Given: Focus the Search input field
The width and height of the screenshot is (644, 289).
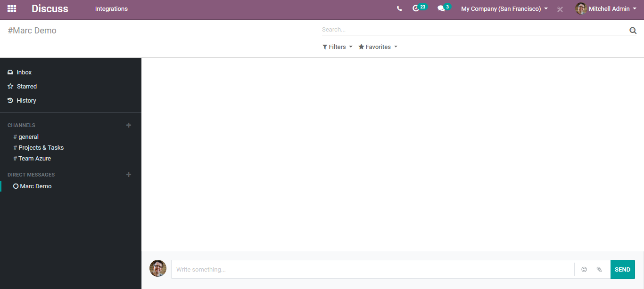Looking at the screenshot, I should tap(475, 30).
